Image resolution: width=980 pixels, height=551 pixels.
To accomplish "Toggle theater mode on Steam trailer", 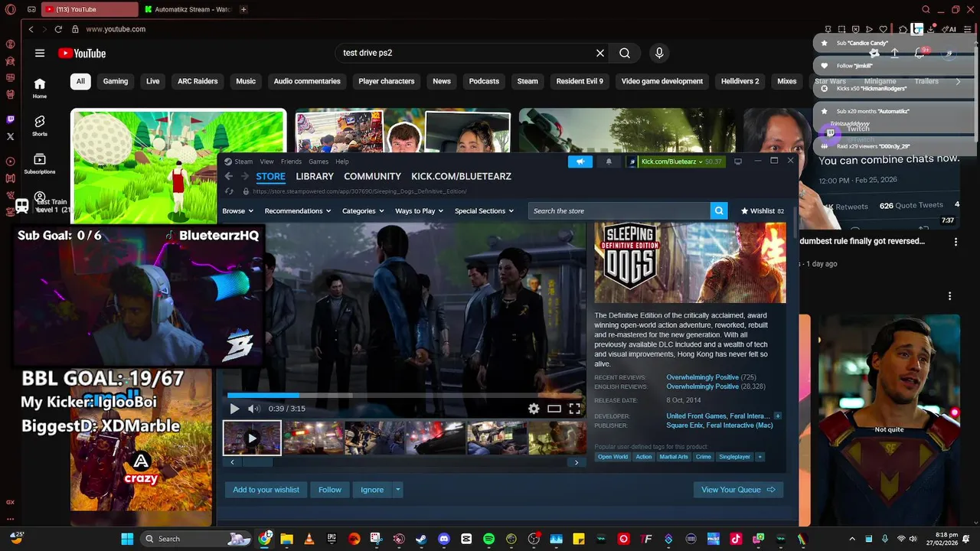I will [554, 409].
